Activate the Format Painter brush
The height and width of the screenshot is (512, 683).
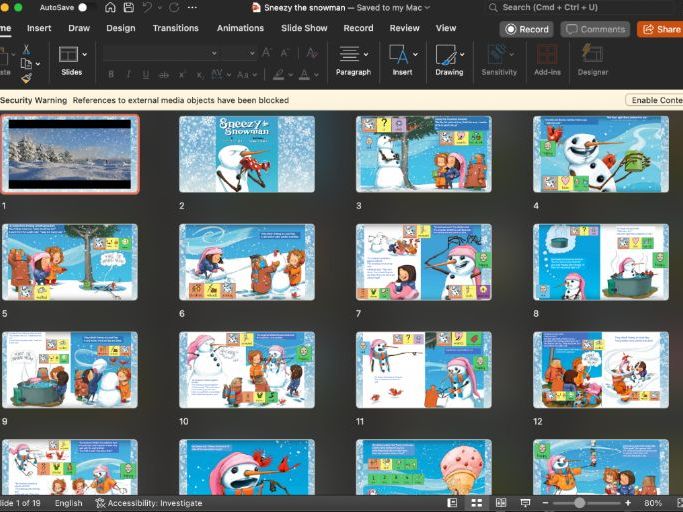click(x=27, y=78)
